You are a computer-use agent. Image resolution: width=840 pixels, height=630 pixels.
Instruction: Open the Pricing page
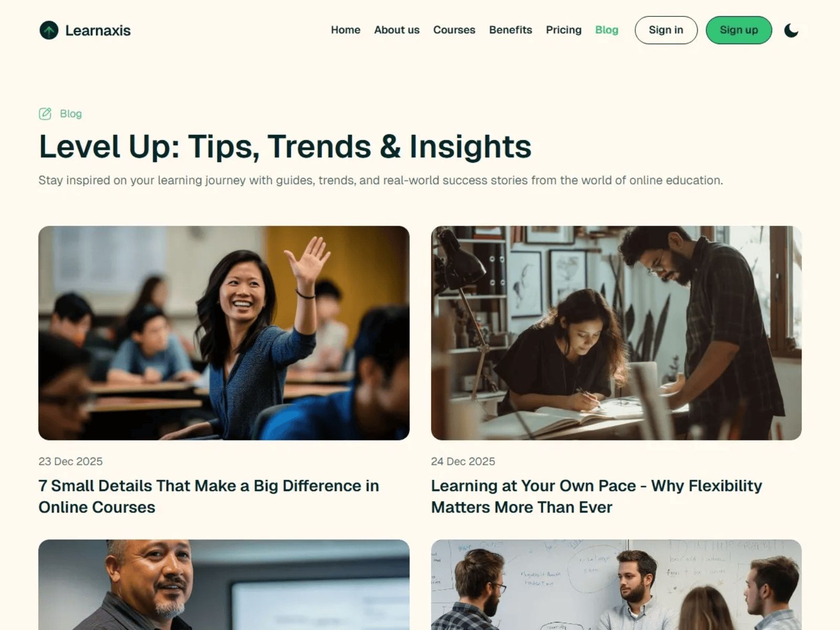[563, 30]
